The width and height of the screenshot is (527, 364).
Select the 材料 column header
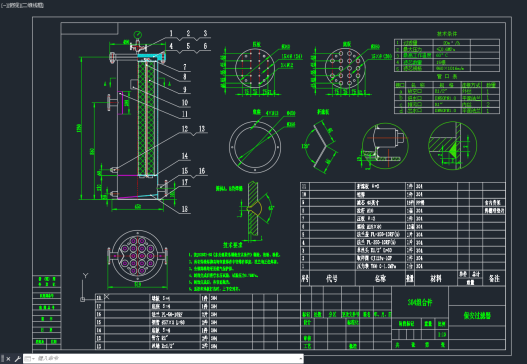[436, 278]
